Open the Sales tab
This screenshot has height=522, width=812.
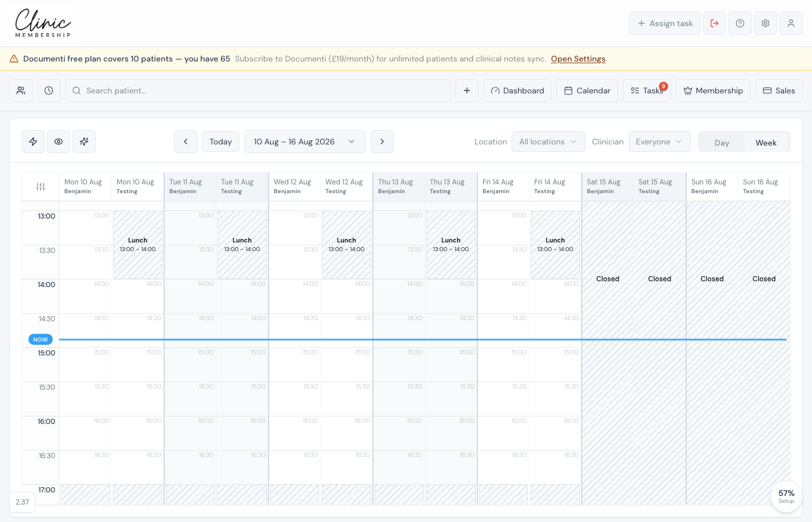point(779,90)
